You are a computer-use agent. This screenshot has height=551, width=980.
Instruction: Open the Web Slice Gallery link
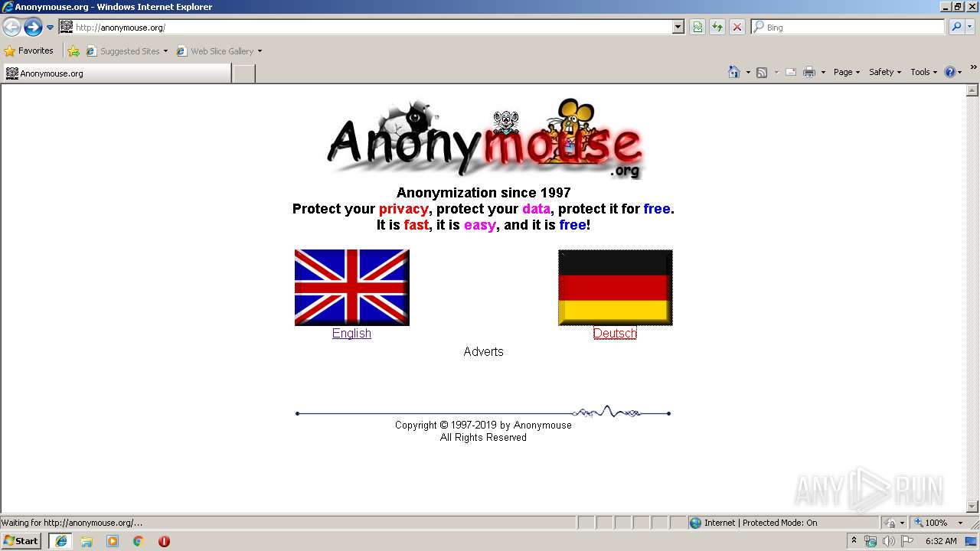click(219, 51)
